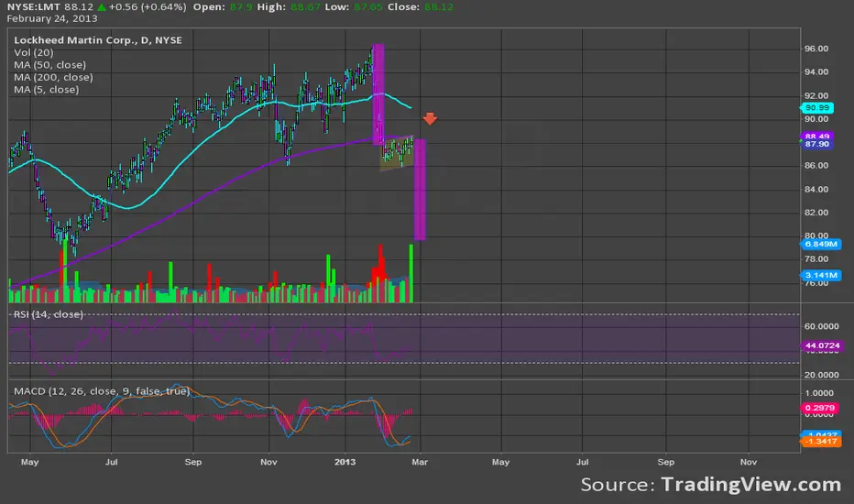Click the purple 88.49 MA price tag
This screenshot has height=504, width=854.
(x=817, y=136)
